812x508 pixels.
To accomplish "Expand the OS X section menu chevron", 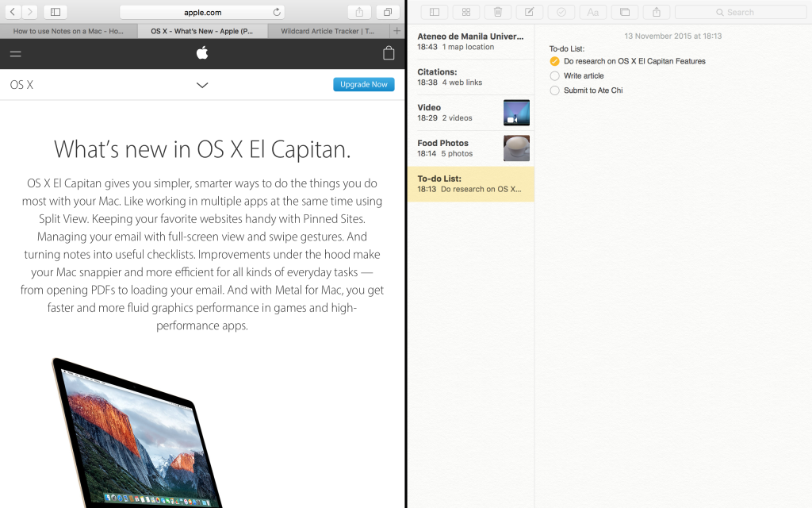I will point(202,85).
